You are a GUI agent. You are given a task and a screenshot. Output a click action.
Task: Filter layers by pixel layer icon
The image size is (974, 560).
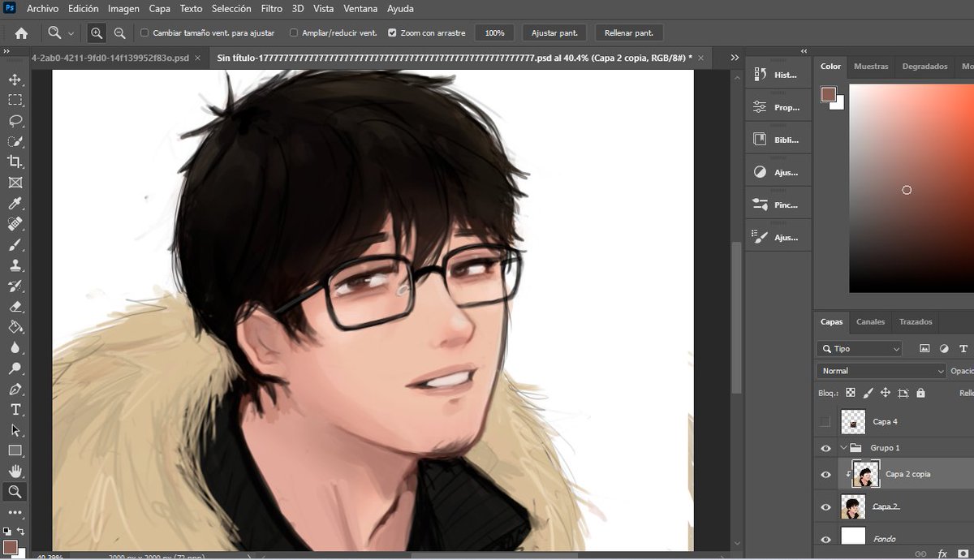[924, 349]
